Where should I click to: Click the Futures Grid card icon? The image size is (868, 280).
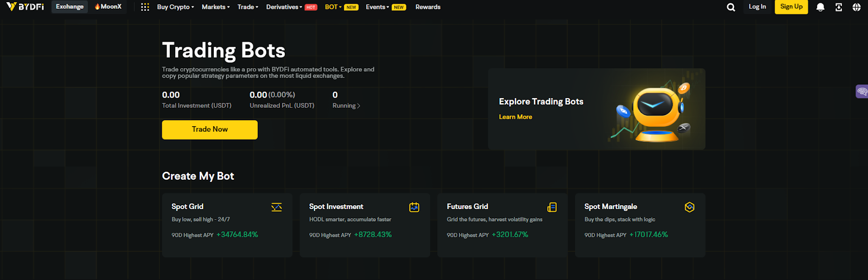click(552, 207)
